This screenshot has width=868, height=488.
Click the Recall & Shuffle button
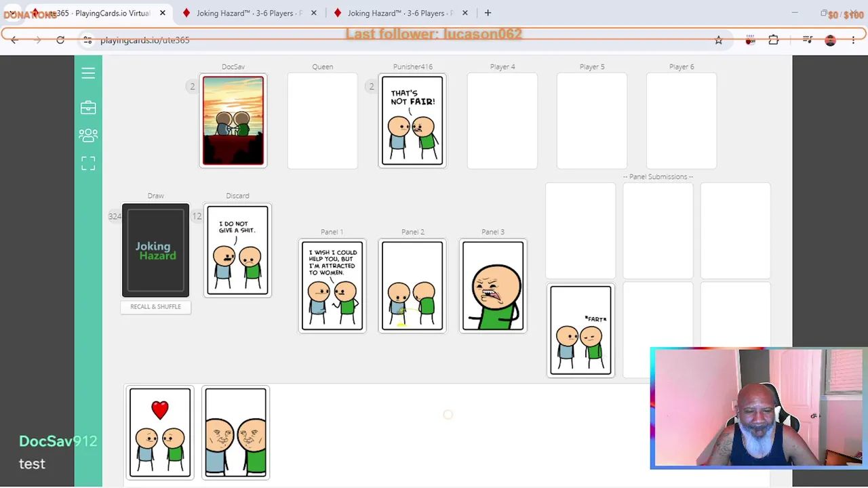[x=155, y=307]
